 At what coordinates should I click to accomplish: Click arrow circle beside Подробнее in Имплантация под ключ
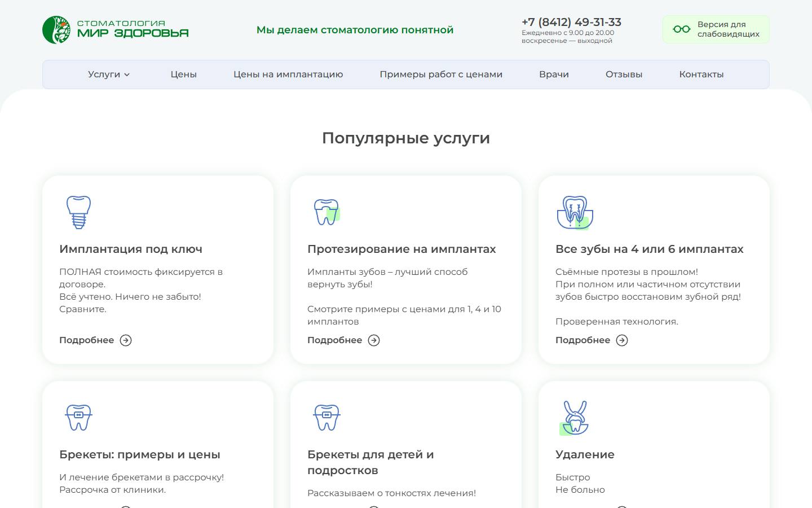pyautogui.click(x=126, y=340)
